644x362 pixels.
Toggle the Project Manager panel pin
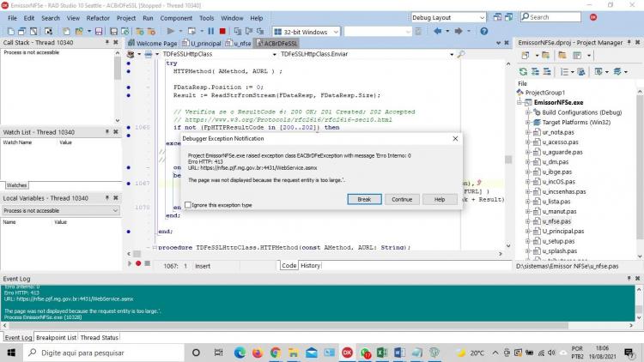coord(629,42)
